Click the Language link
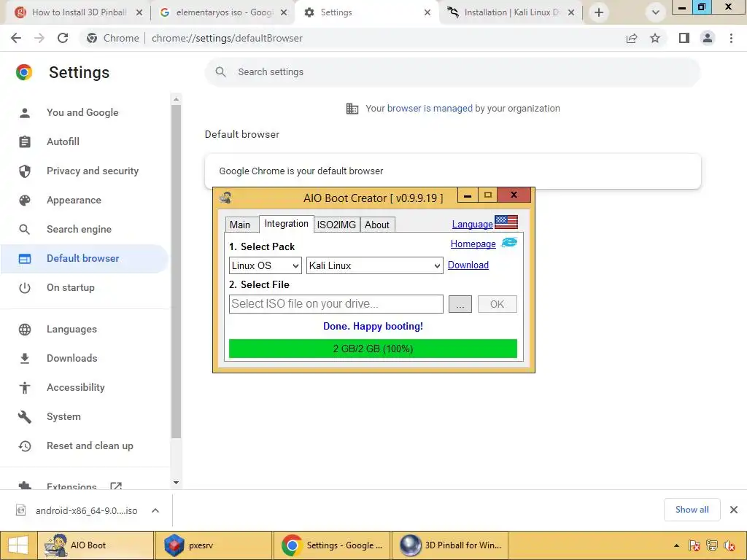The image size is (747, 560). point(472,225)
